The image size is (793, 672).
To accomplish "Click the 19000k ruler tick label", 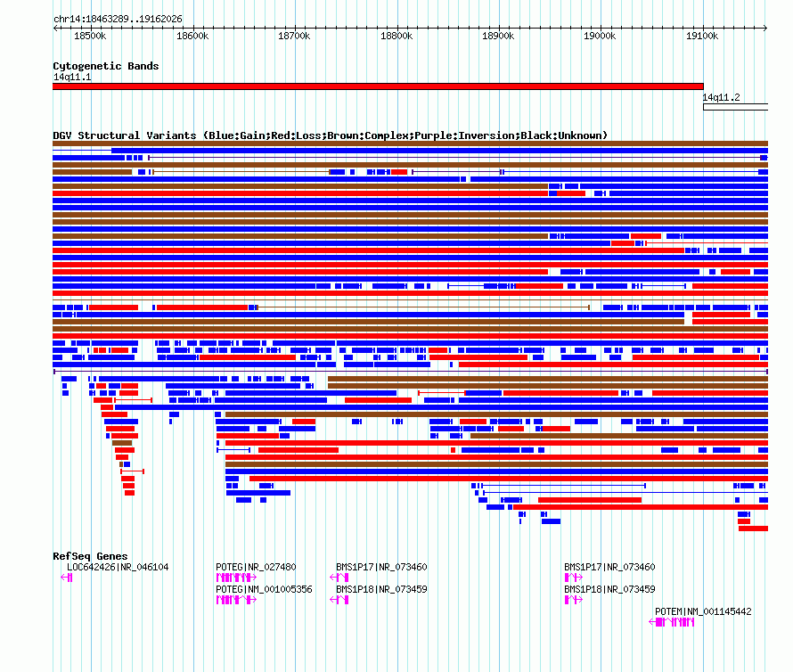I will point(600,36).
